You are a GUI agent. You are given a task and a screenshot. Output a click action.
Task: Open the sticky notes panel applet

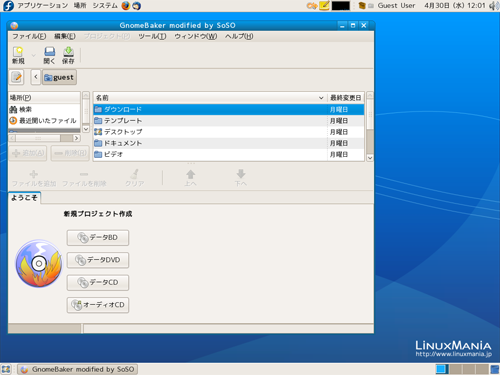(324, 6)
